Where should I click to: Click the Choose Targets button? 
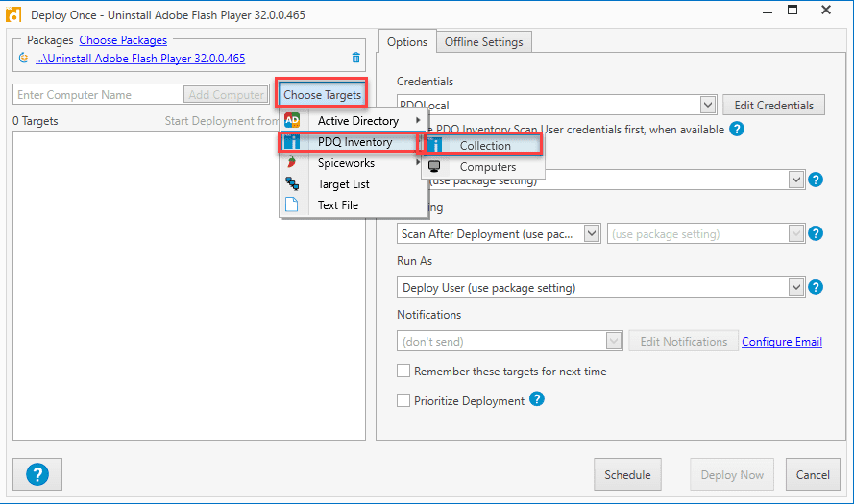322,95
